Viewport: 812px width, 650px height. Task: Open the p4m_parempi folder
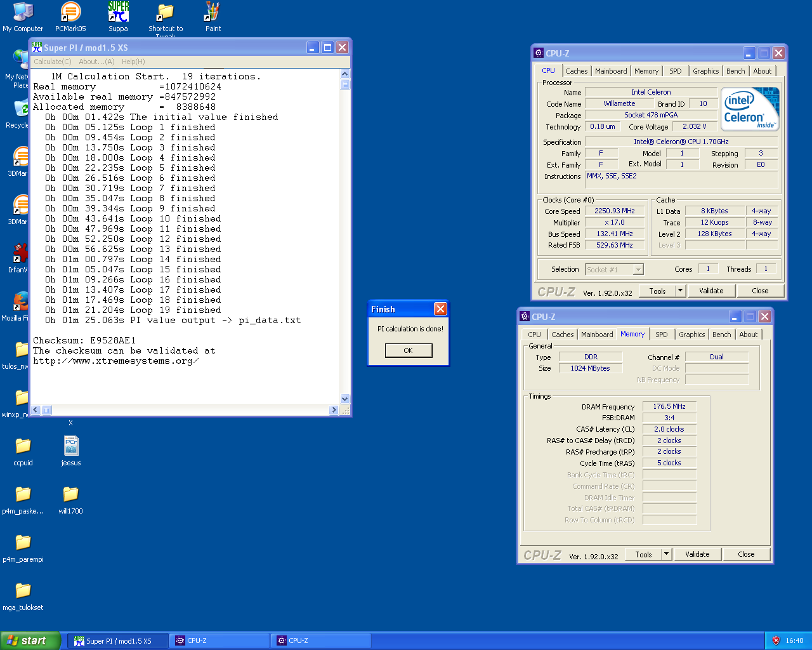[x=23, y=548]
